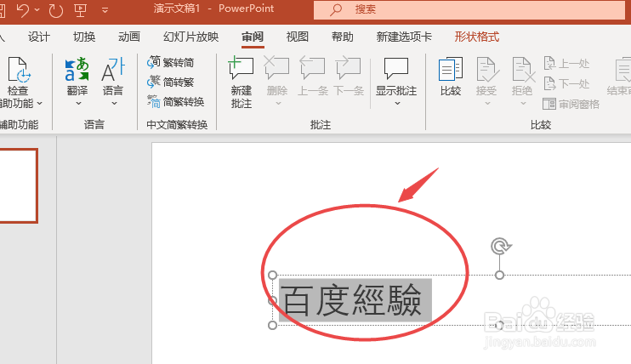Click the Undo icon in the quick access toolbar
Viewport: 631px width, 364px height.
point(23,9)
